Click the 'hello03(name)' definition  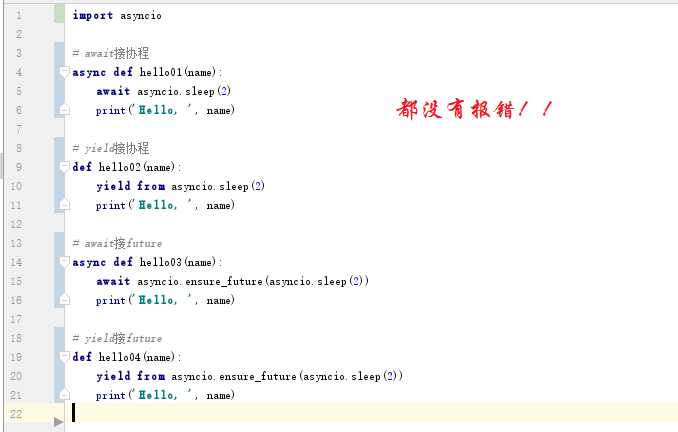(178, 262)
